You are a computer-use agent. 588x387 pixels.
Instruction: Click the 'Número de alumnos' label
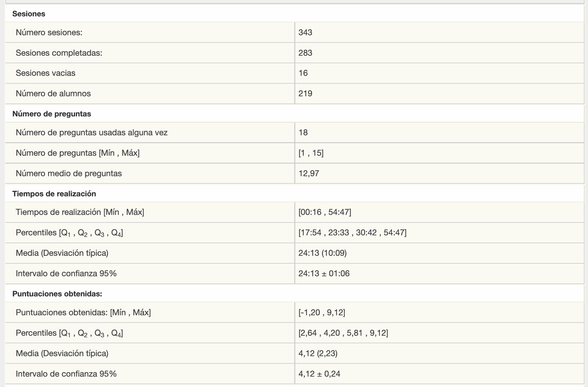pos(53,93)
